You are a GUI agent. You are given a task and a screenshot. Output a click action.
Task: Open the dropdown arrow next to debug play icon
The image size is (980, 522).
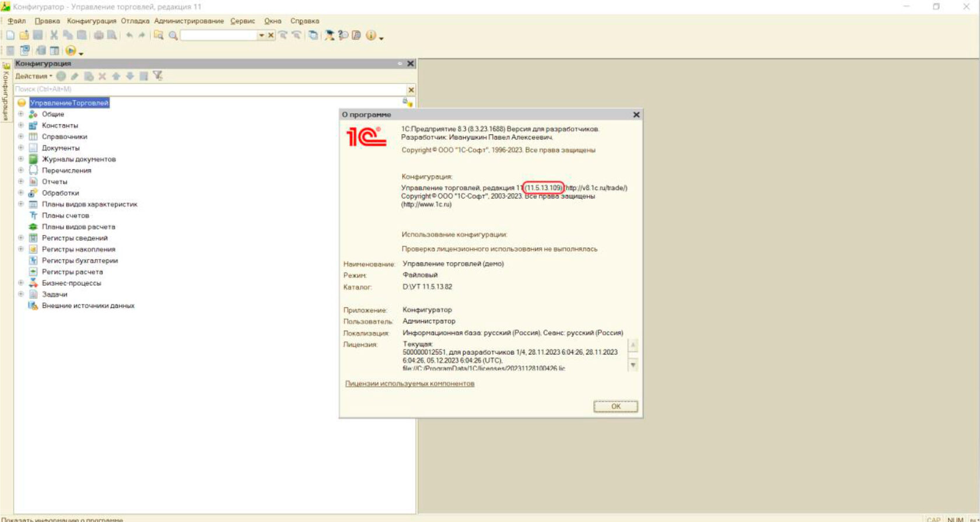coord(81,53)
